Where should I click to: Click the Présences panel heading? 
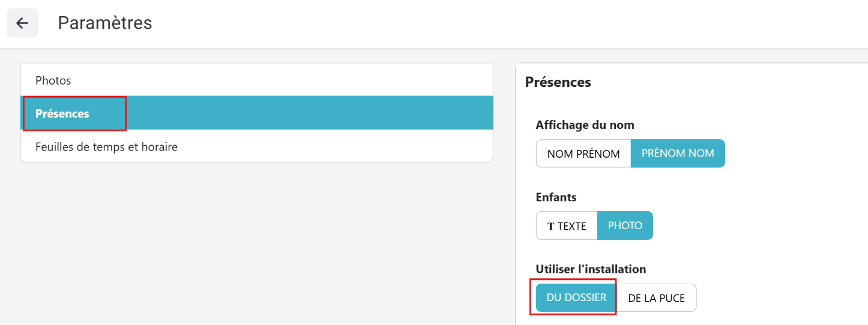pos(558,82)
